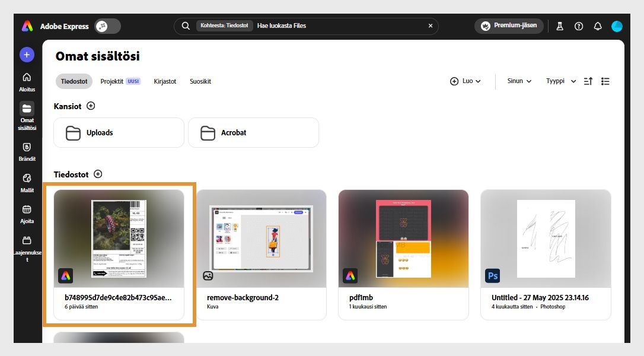Open the account avatar menu
Screen dimensions: 644x356
(617, 26)
